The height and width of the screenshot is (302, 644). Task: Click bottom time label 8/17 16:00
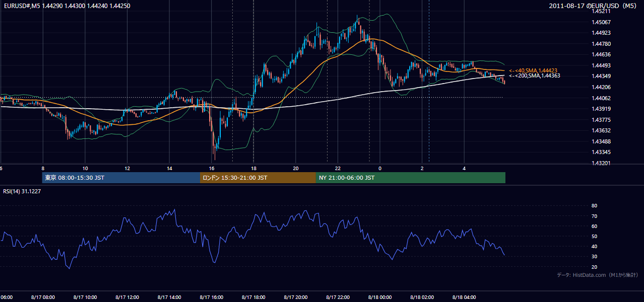212,297
